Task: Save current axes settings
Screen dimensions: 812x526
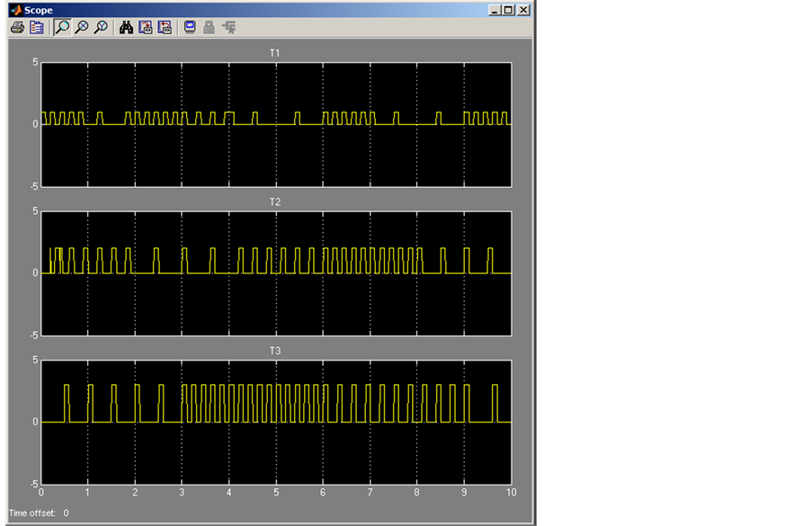Action: [145, 28]
